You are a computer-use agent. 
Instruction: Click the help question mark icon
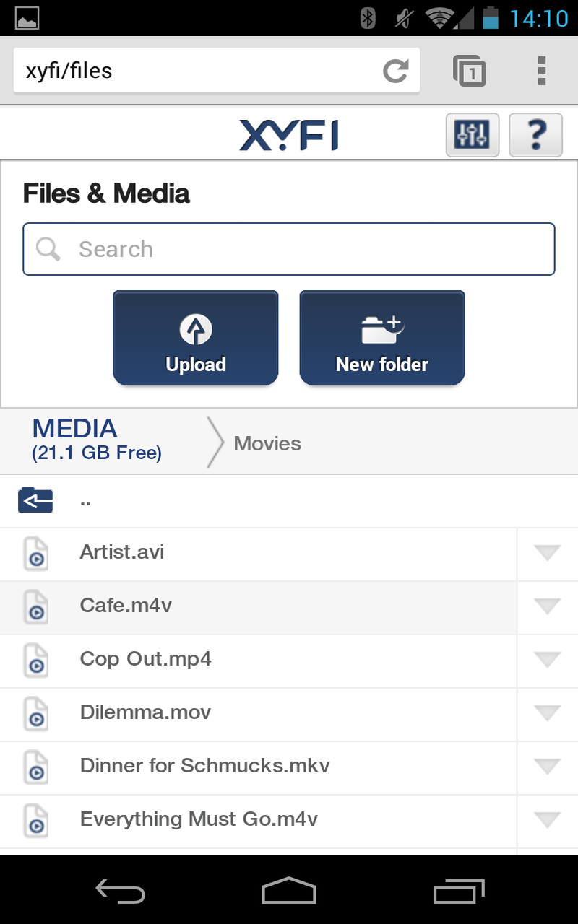(535, 135)
